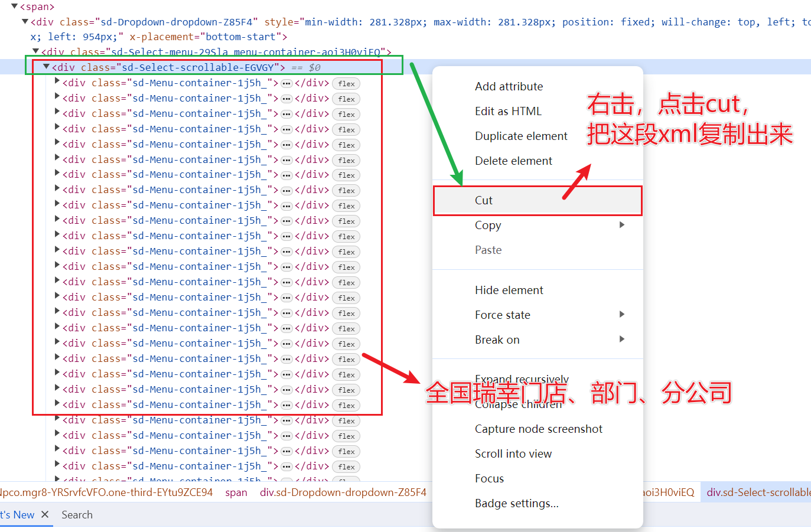
Task: Close the "What's New" tab
Action: 45,514
